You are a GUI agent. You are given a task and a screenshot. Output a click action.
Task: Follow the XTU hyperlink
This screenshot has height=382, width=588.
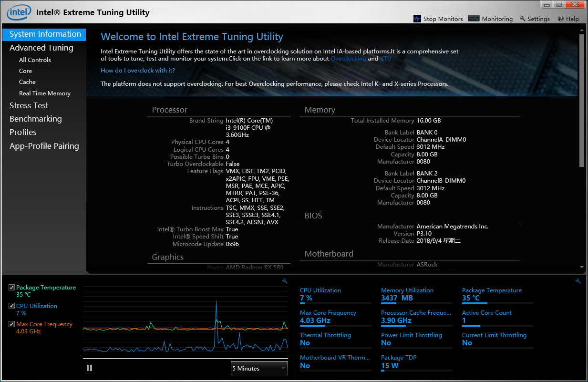click(385, 59)
